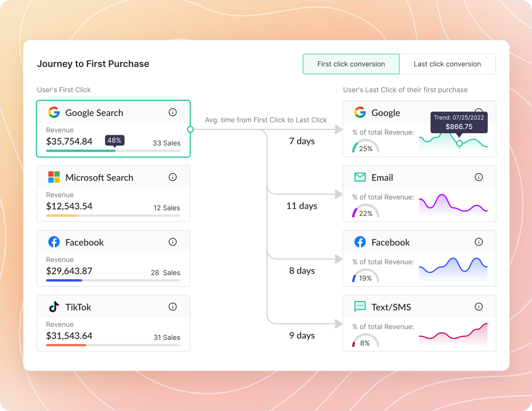The width and height of the screenshot is (532, 411).
Task: Select the First click conversion tab
Action: point(351,64)
